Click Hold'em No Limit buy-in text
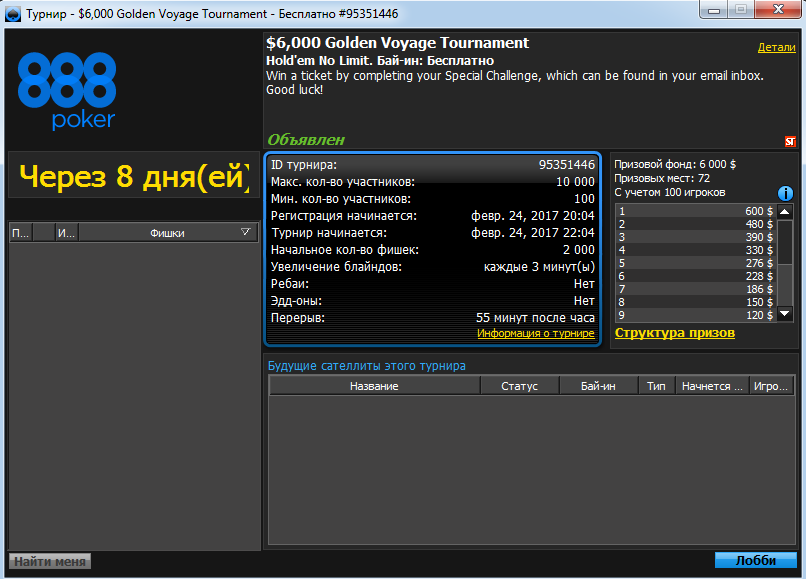This screenshot has height=579, width=806. pos(380,61)
